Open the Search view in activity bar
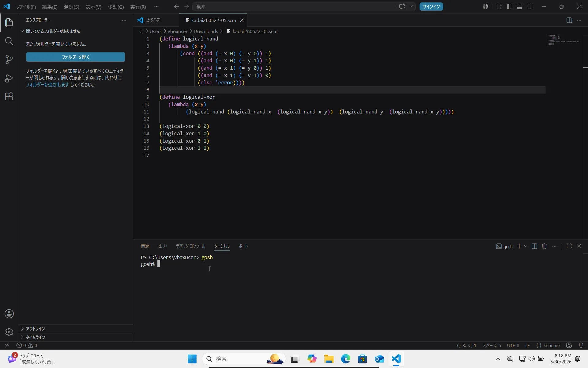The image size is (588, 368). pyautogui.click(x=9, y=41)
